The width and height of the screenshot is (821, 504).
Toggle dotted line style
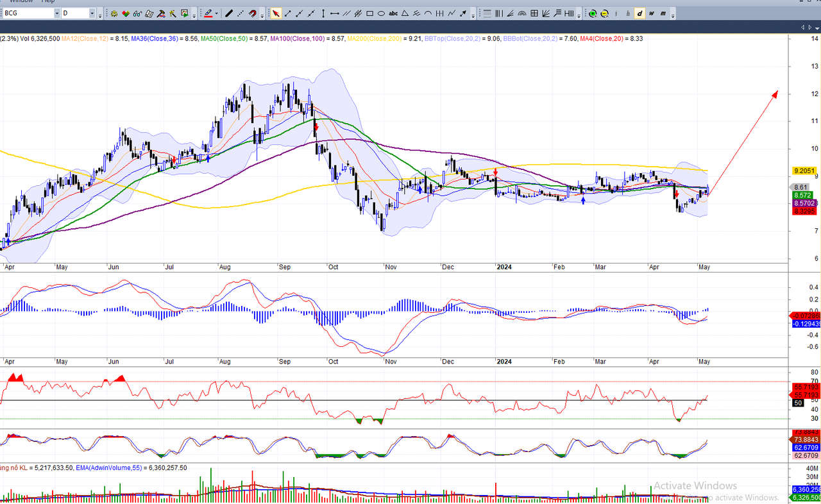(241, 13)
